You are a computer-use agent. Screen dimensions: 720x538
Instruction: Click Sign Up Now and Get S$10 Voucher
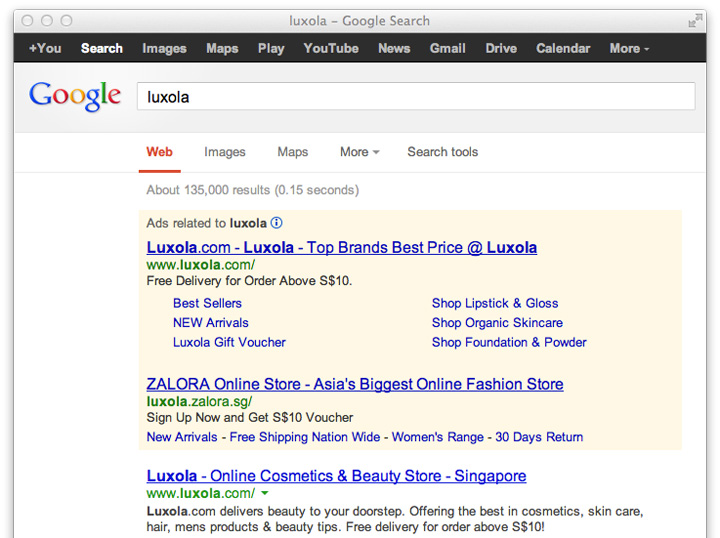point(250,418)
